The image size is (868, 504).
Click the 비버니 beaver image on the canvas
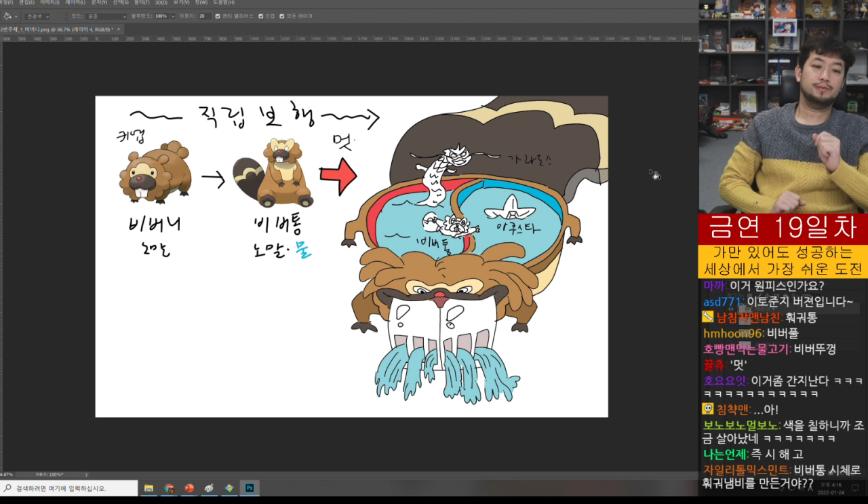[x=155, y=172]
